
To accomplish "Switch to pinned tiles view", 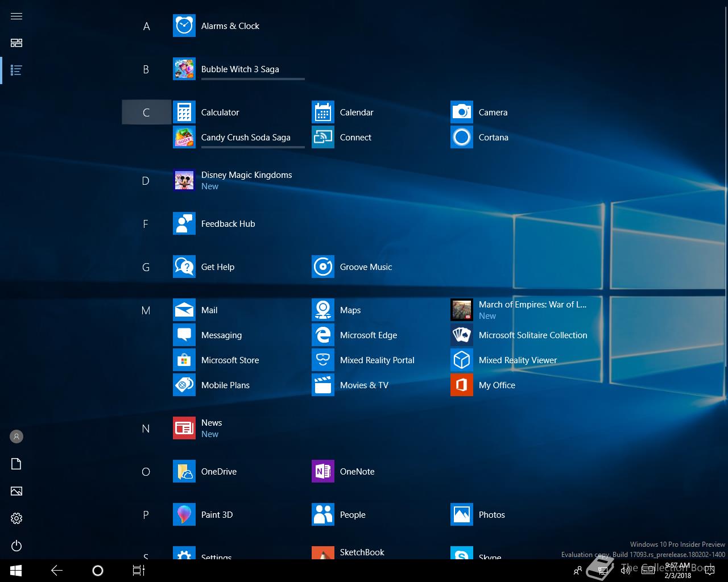I will pos(16,43).
